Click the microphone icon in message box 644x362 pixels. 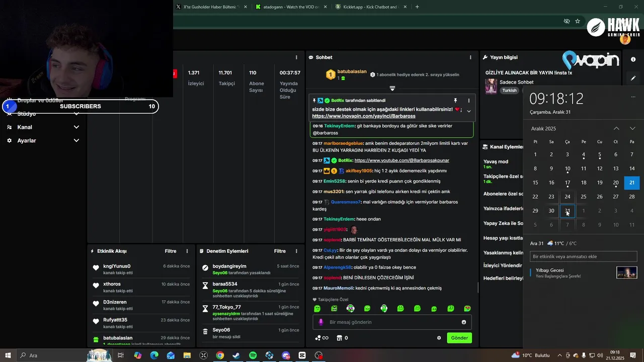click(x=320, y=322)
